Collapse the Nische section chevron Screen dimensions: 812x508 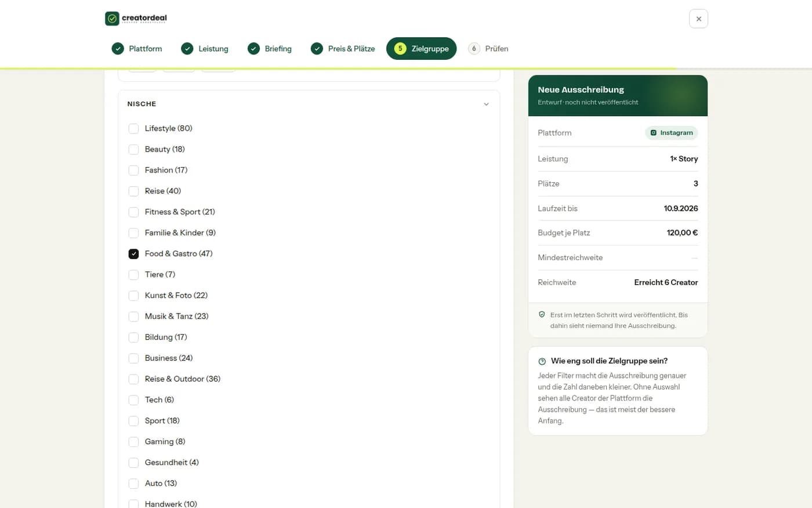(486, 105)
